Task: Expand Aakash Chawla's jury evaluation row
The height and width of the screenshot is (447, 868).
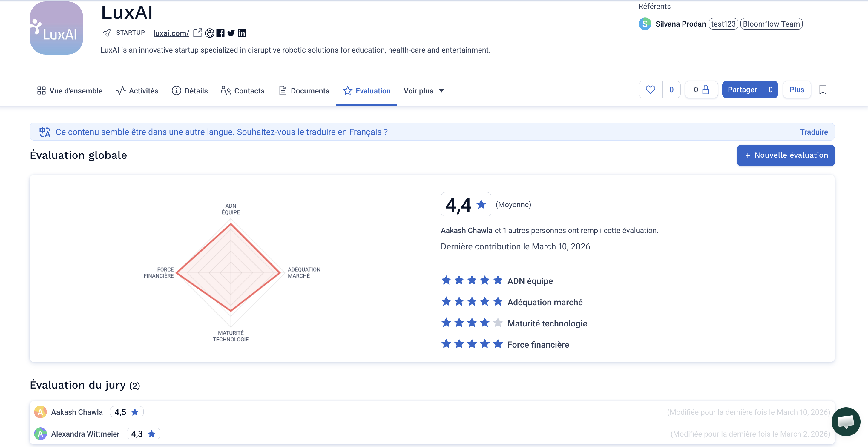Action: click(432, 412)
